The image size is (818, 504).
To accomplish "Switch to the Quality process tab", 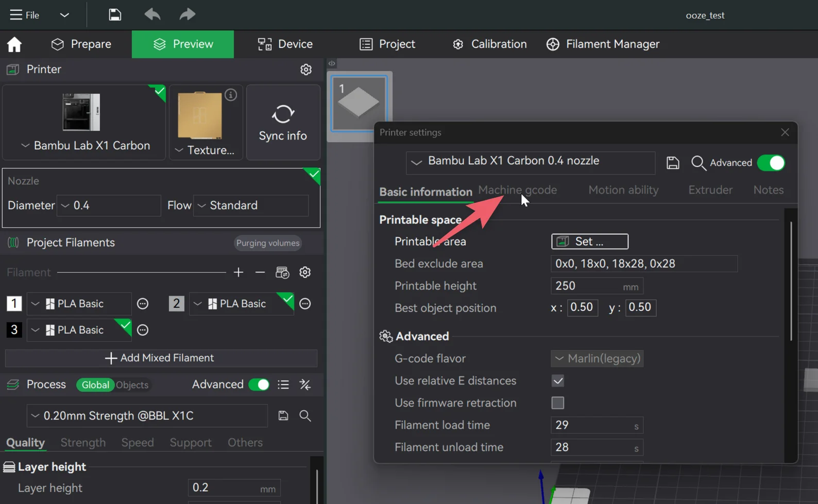I will pos(25,443).
